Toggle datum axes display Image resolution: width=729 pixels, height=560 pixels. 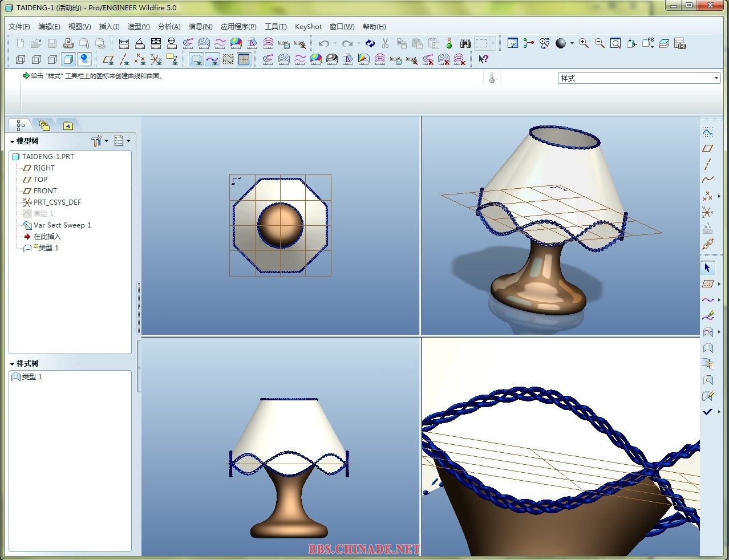tap(124, 59)
